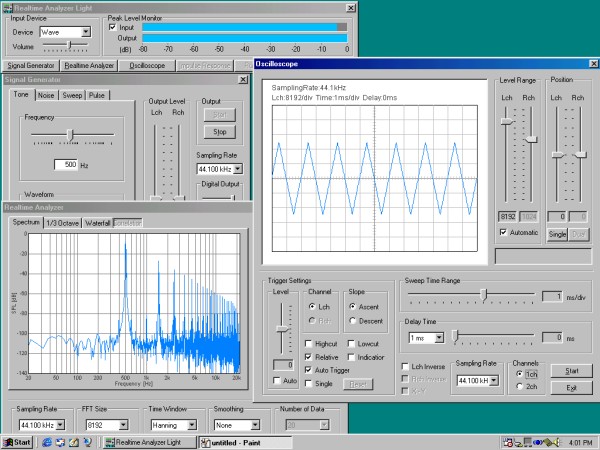
Task: Switch to the Noise tab
Action: (46, 95)
